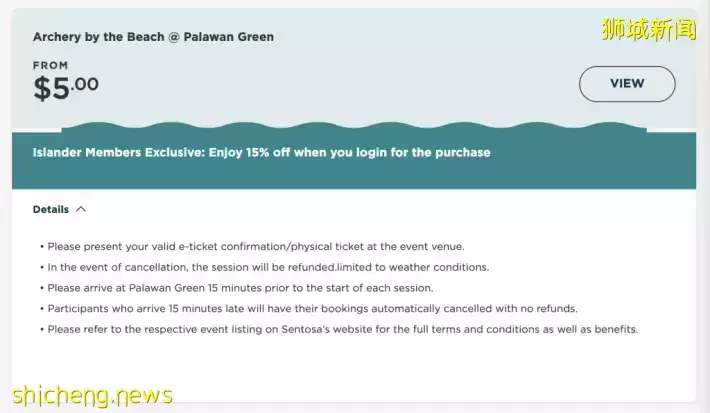Click the Sentosa's website terms bullet

tap(342, 329)
